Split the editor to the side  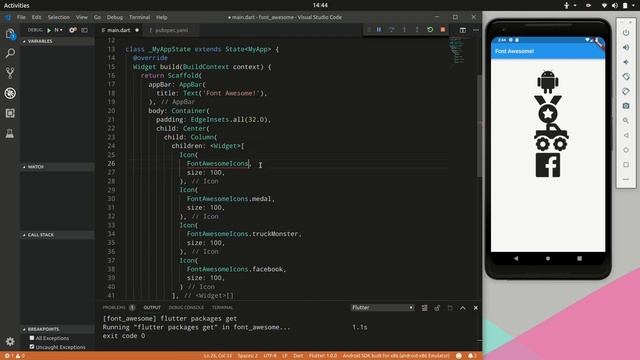462,30
